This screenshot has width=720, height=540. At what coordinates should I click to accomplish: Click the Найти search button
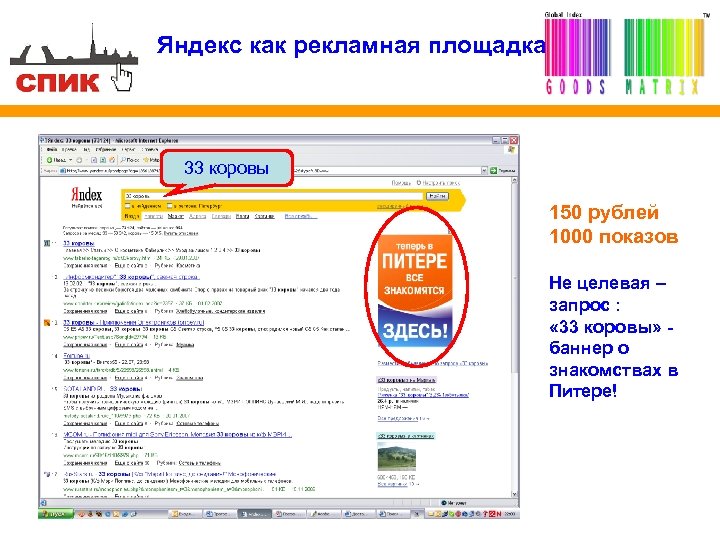[x=437, y=196]
